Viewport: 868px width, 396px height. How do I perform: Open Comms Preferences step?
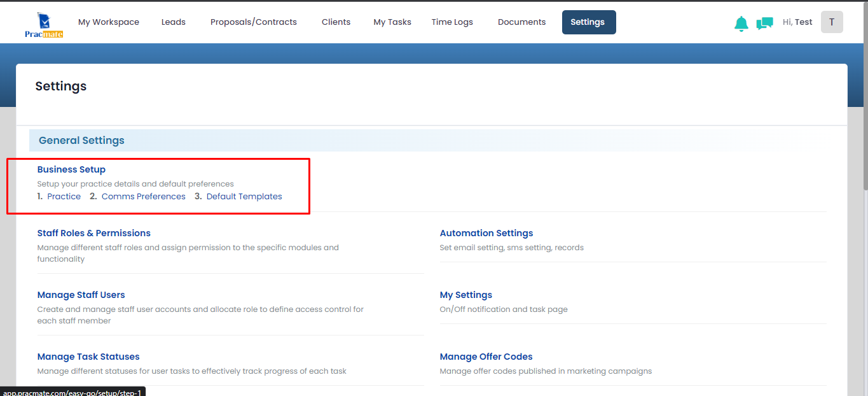[144, 197]
